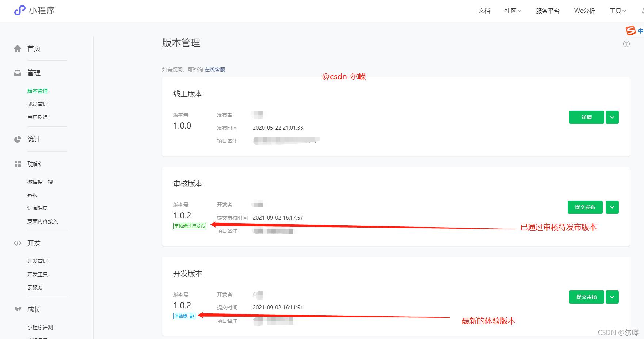The width and height of the screenshot is (644, 339).
Task: Click the 提交发布 button
Action: 586,207
